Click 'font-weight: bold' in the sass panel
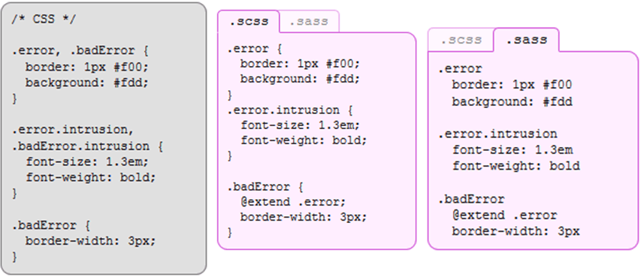 [x=516, y=166]
